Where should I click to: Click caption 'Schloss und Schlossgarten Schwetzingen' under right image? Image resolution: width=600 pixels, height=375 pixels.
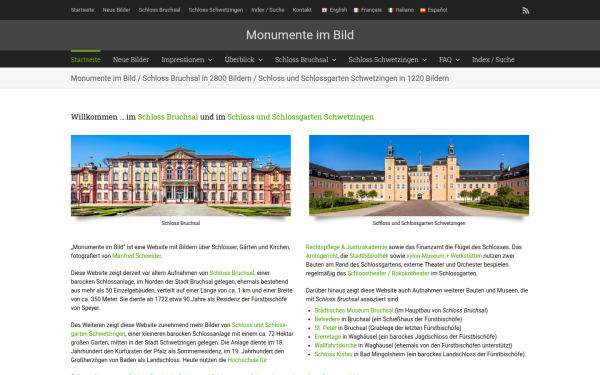coord(419,223)
